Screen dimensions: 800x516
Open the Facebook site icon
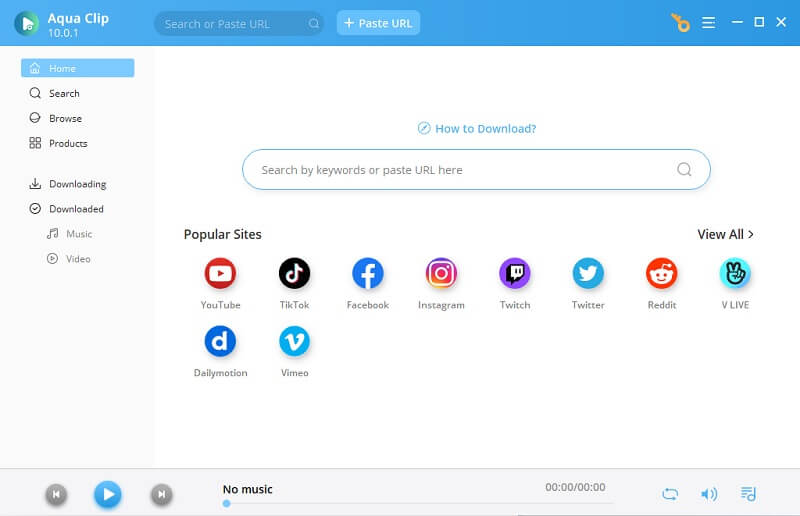coord(368,274)
